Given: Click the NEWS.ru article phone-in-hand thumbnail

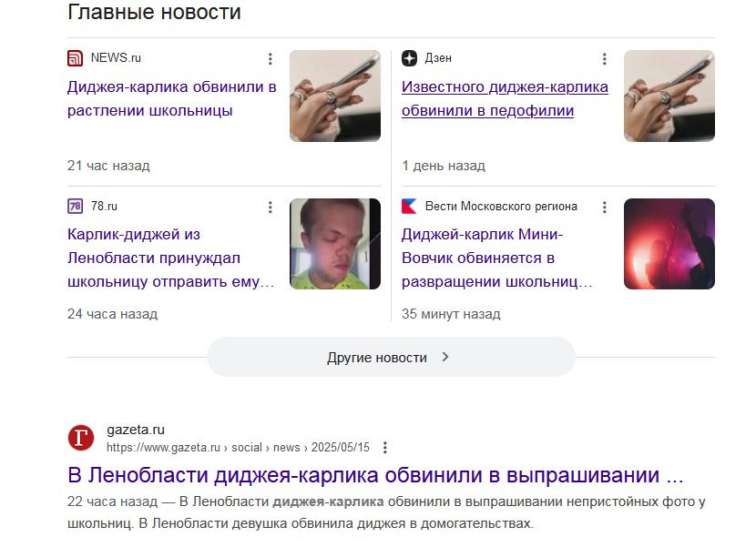Looking at the screenshot, I should (335, 96).
